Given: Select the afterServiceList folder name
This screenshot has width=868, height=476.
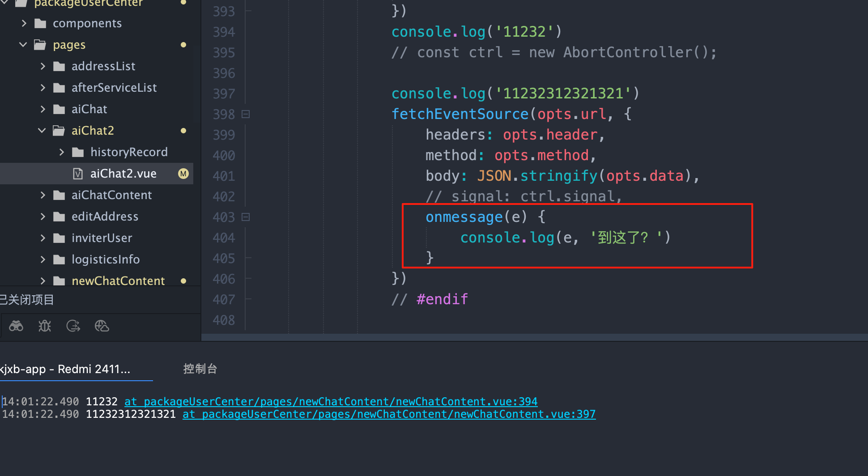Looking at the screenshot, I should (x=114, y=88).
